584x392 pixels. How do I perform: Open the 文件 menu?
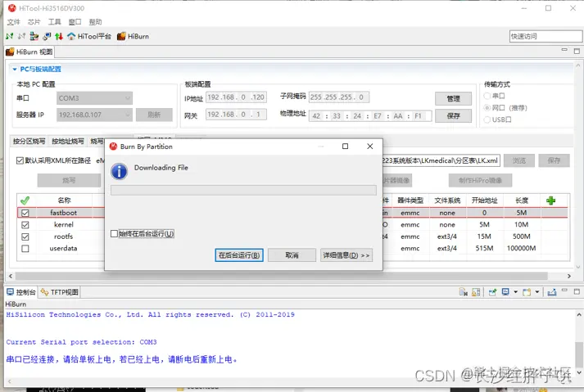13,22
